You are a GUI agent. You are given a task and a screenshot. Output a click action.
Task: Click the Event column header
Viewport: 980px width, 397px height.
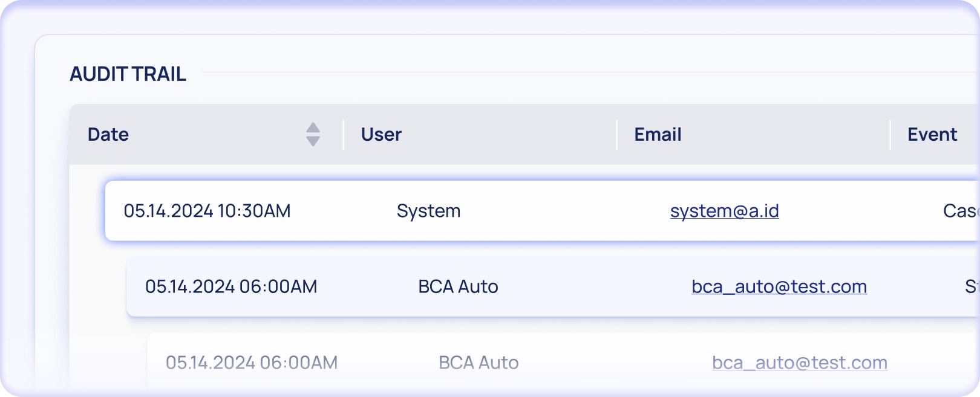pyautogui.click(x=932, y=134)
